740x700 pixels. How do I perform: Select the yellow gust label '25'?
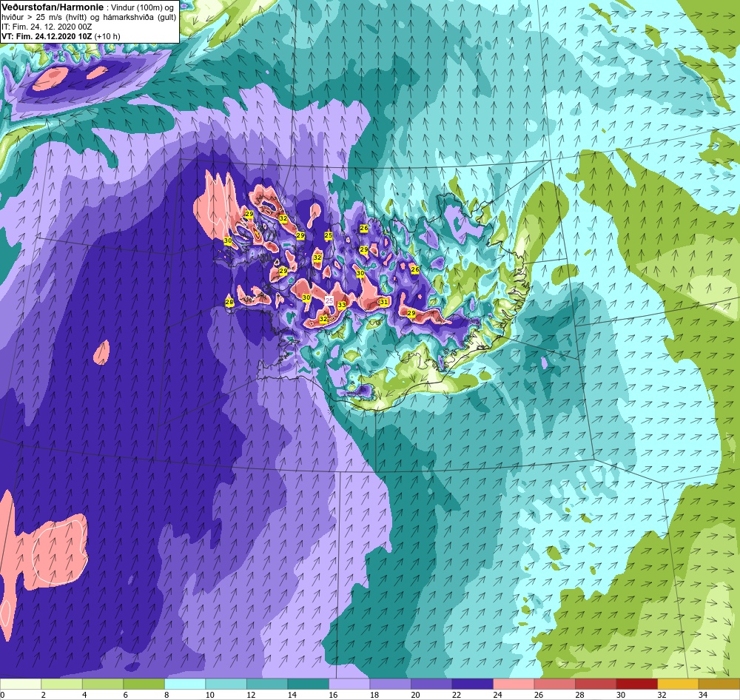click(x=329, y=235)
